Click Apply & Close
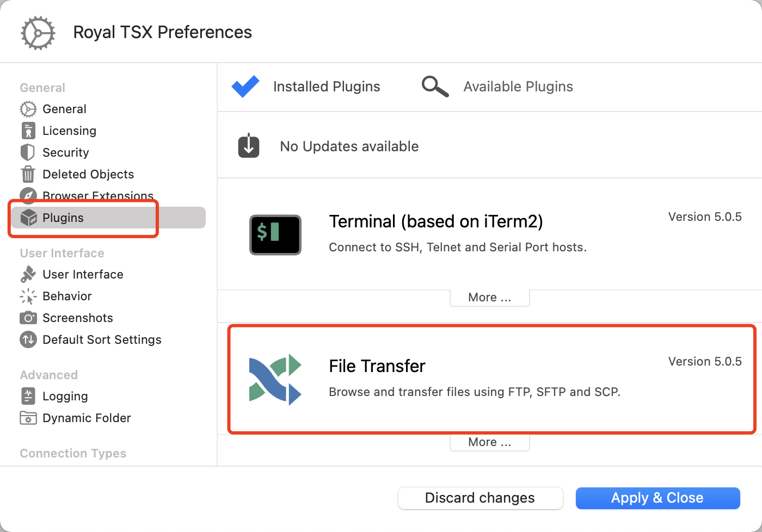The height and width of the screenshot is (532, 762). click(x=657, y=498)
